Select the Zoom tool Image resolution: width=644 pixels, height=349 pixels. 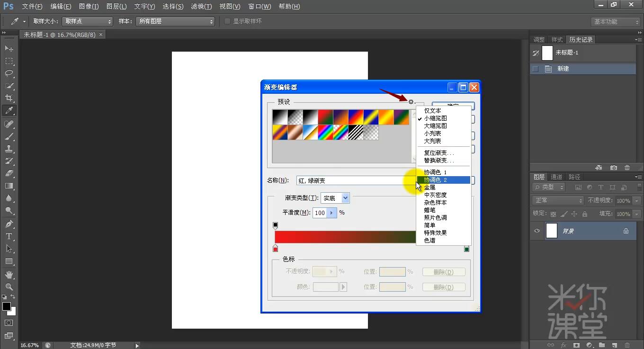tap(9, 286)
